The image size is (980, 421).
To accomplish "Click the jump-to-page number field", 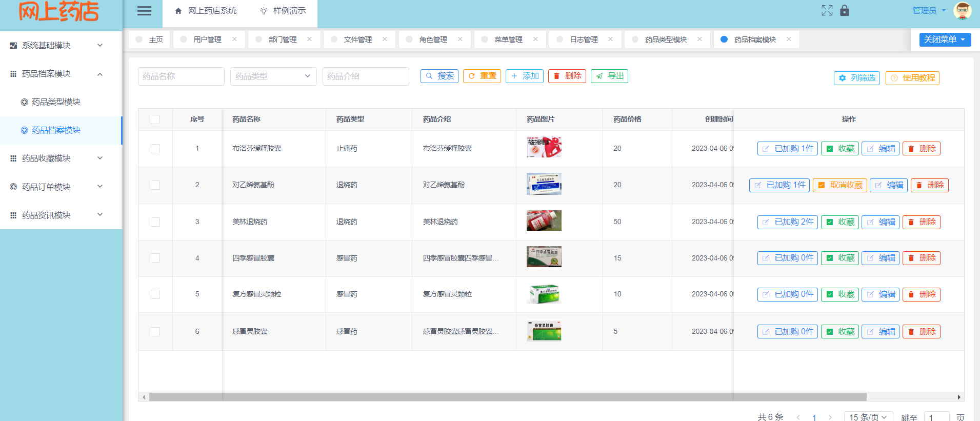I will pyautogui.click(x=936, y=417).
